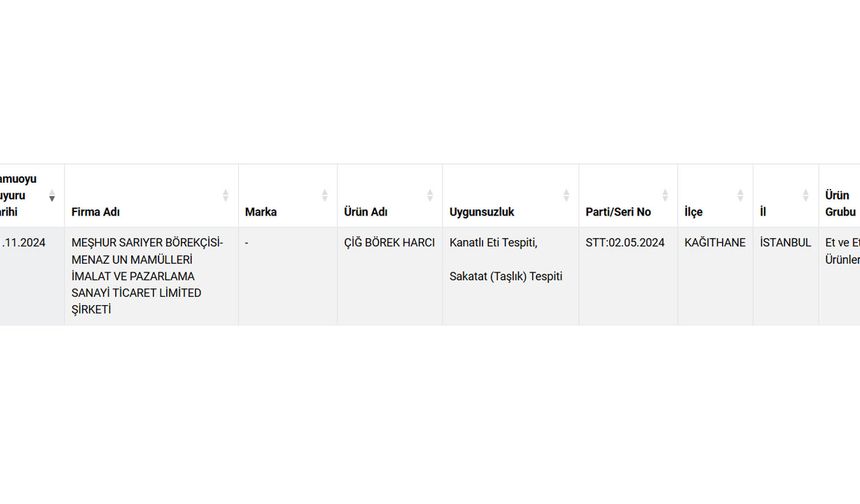Click the sort arrows beside Ürün Adı
This screenshot has width=860, height=504.
point(430,196)
